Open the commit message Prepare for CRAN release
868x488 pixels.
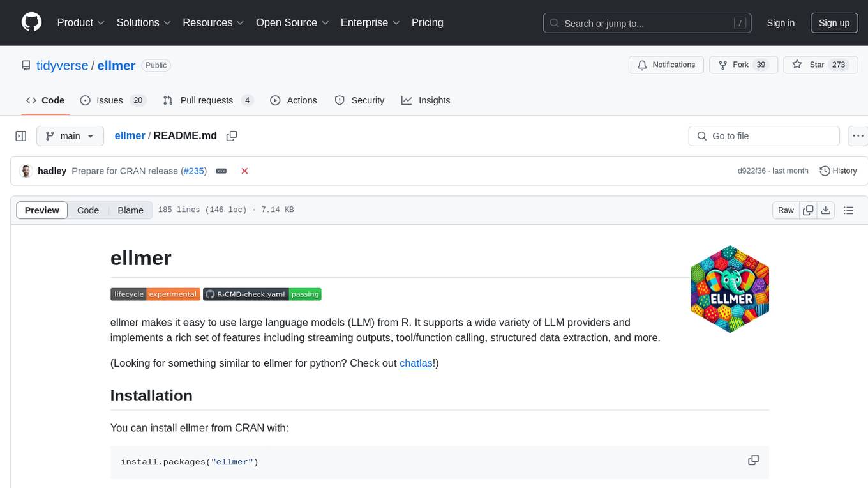coord(124,171)
